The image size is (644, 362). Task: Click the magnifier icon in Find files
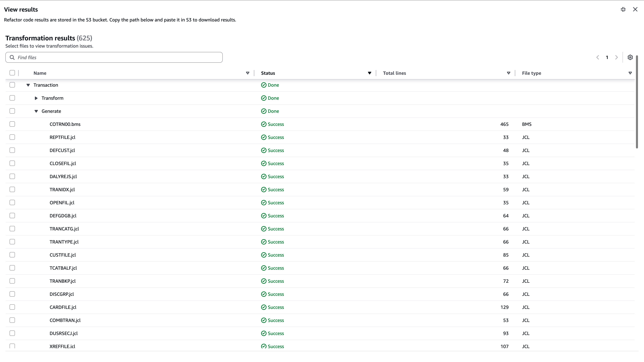point(12,57)
